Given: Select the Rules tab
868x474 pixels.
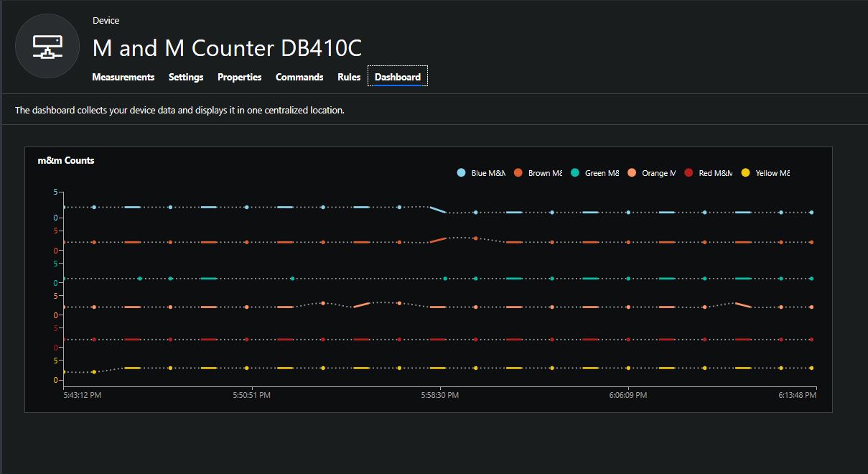Looking at the screenshot, I should coord(349,77).
